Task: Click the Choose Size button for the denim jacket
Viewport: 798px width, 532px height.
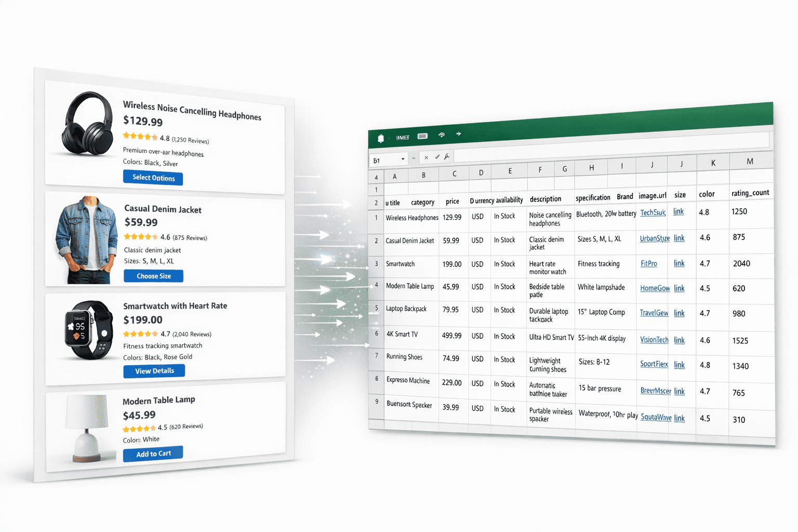Action: pyautogui.click(x=154, y=276)
